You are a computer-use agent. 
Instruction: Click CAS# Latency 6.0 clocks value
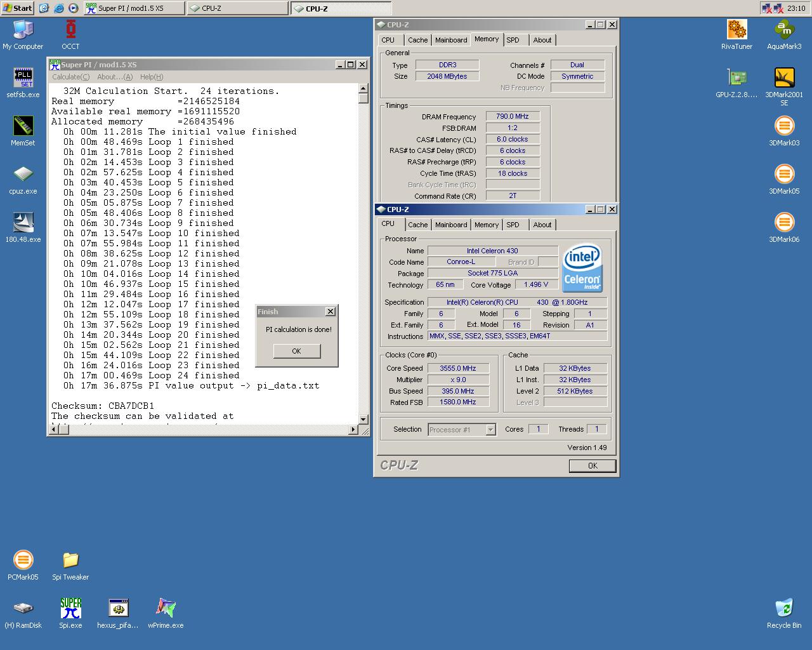[513, 139]
